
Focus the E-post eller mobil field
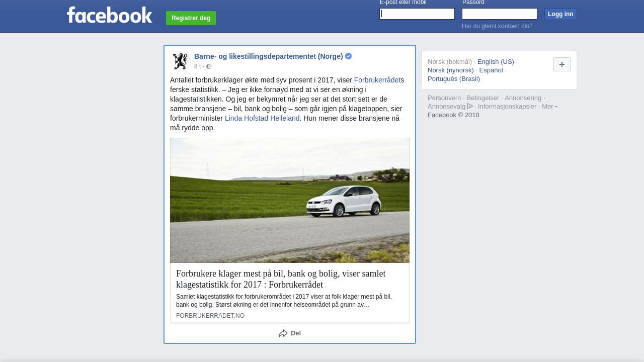(417, 14)
